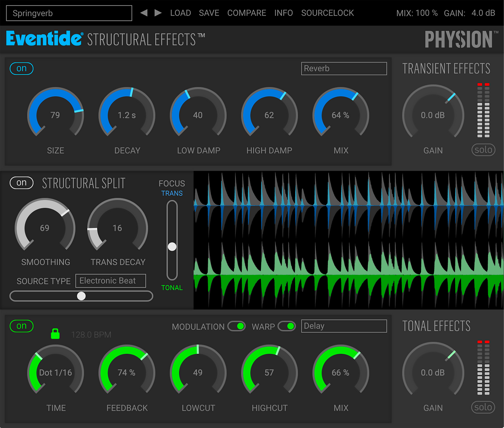The height and width of the screenshot is (428, 504).
Task: Toggle the Structural Split on switch
Action: 21,182
